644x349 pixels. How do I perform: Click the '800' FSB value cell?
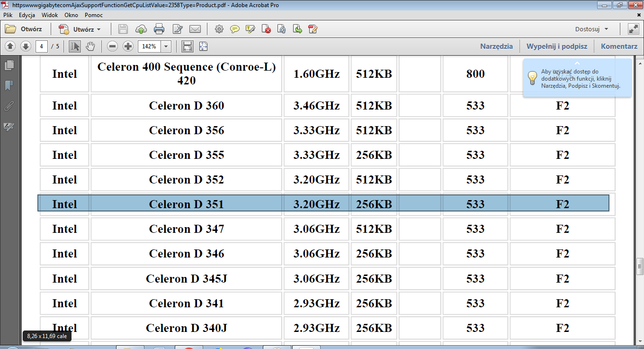coord(475,74)
